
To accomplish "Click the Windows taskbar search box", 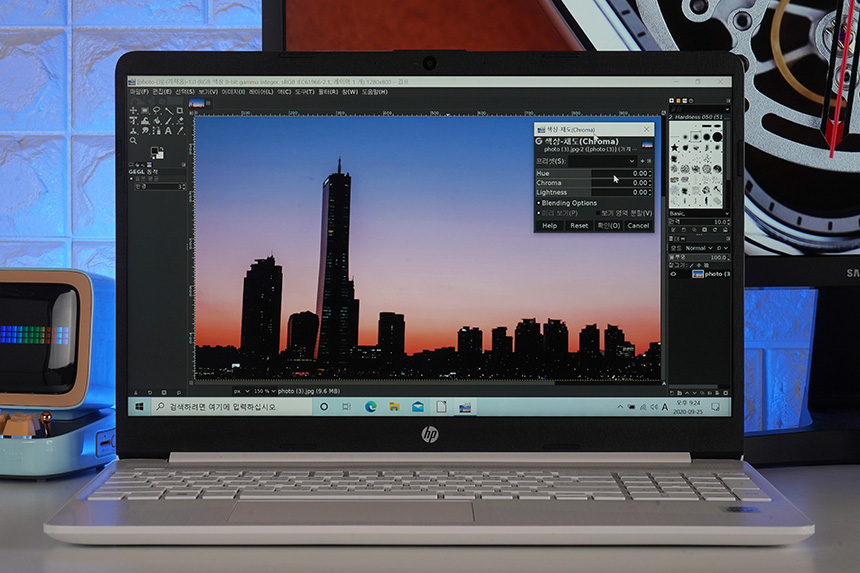I will pyautogui.click(x=231, y=407).
